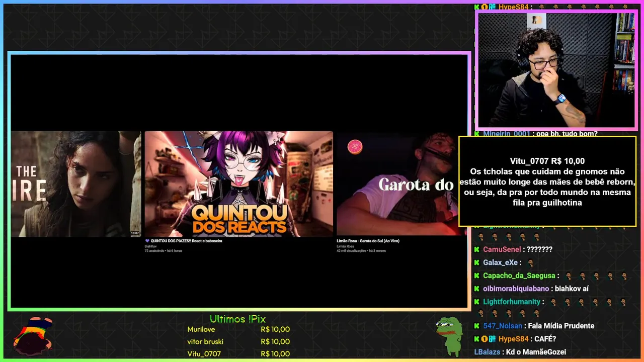
Task: Select Vitu_0707 in the Ultimos Pix list
Action: click(204, 353)
